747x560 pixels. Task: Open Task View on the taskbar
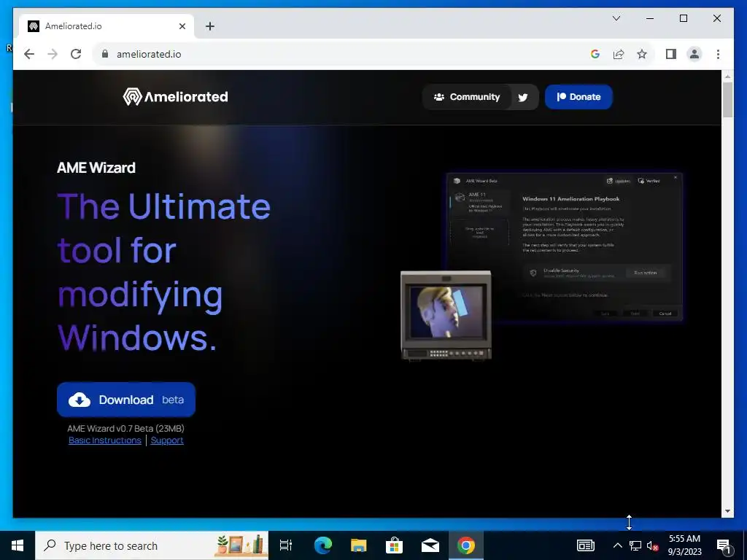click(286, 545)
